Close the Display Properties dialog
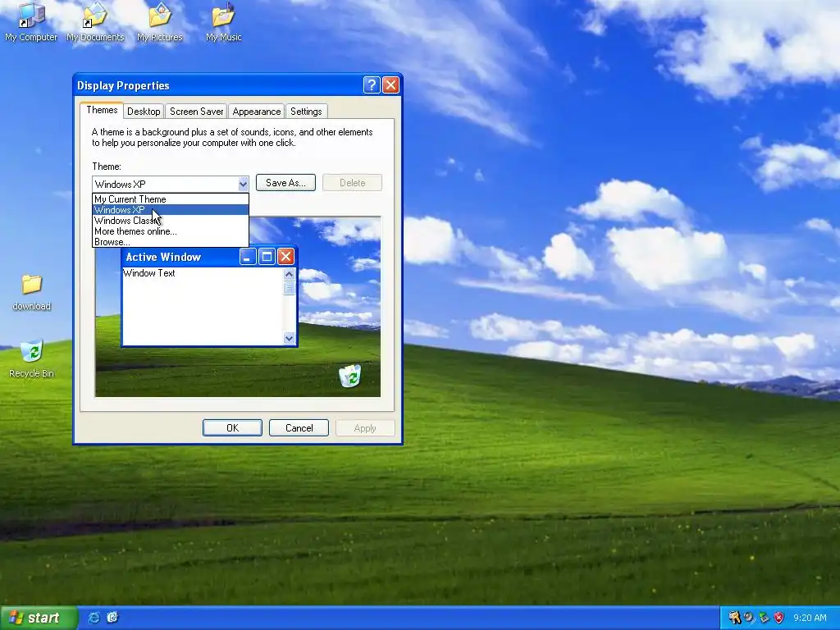 tap(390, 84)
